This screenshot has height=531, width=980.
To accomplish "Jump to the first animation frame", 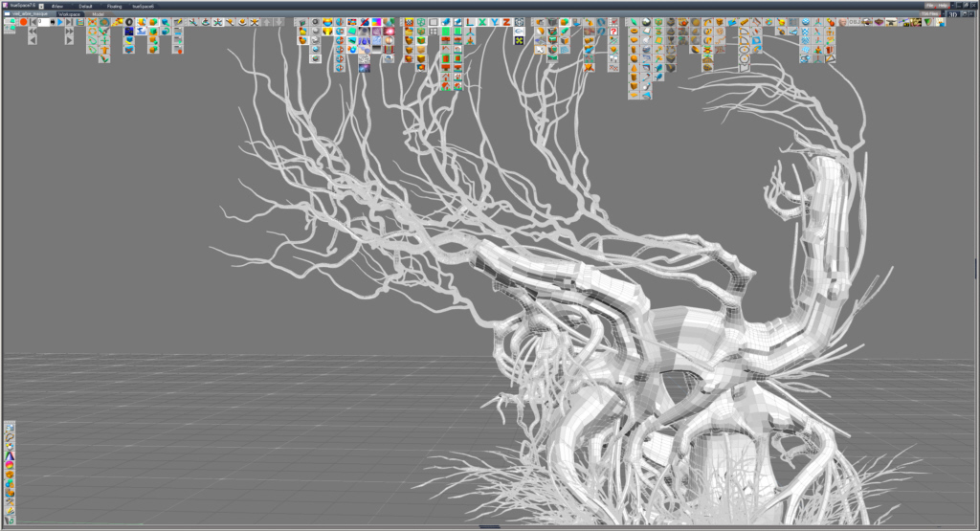I will coord(33,22).
